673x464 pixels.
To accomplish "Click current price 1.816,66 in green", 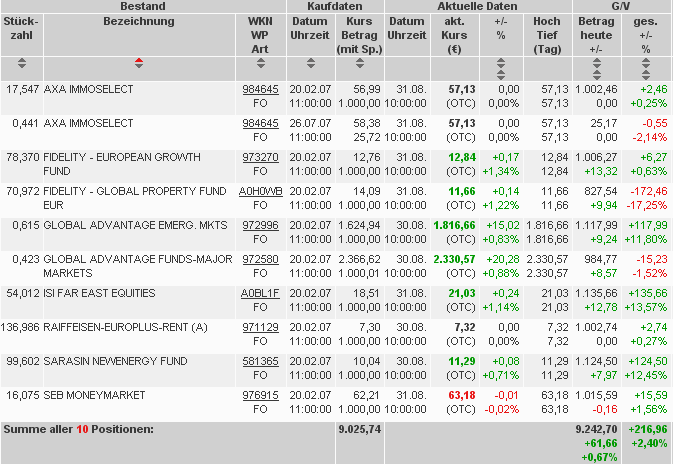I will pos(455,225).
